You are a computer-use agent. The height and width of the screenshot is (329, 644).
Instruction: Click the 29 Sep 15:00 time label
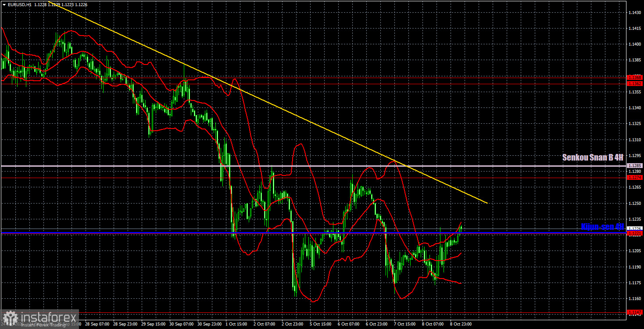pos(153,324)
